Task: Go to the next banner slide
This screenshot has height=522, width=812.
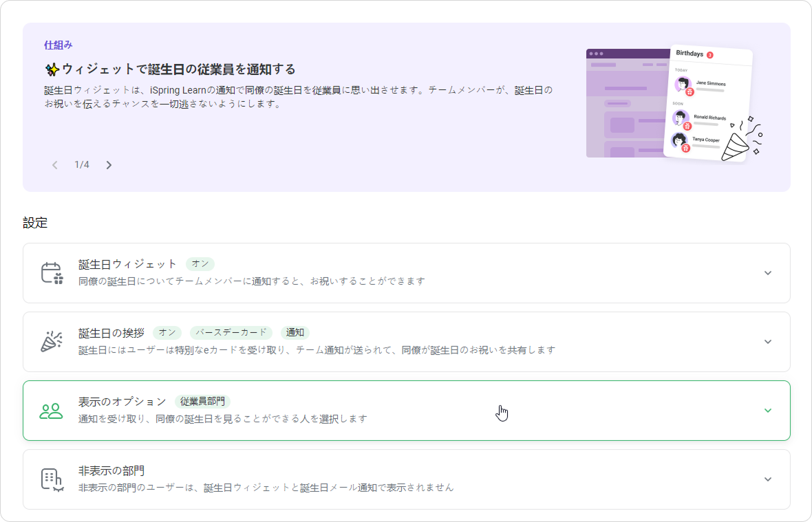Action: click(x=109, y=165)
